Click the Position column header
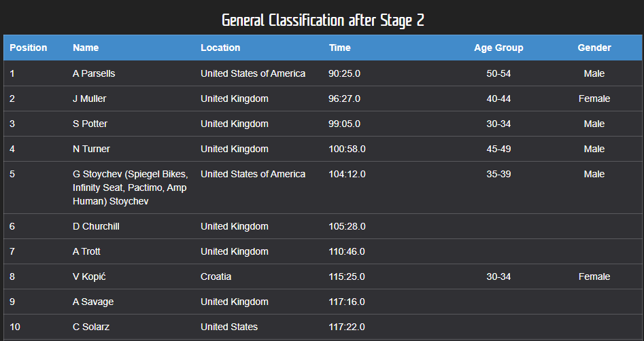Viewport: 644px width, 341px height. pyautogui.click(x=29, y=48)
